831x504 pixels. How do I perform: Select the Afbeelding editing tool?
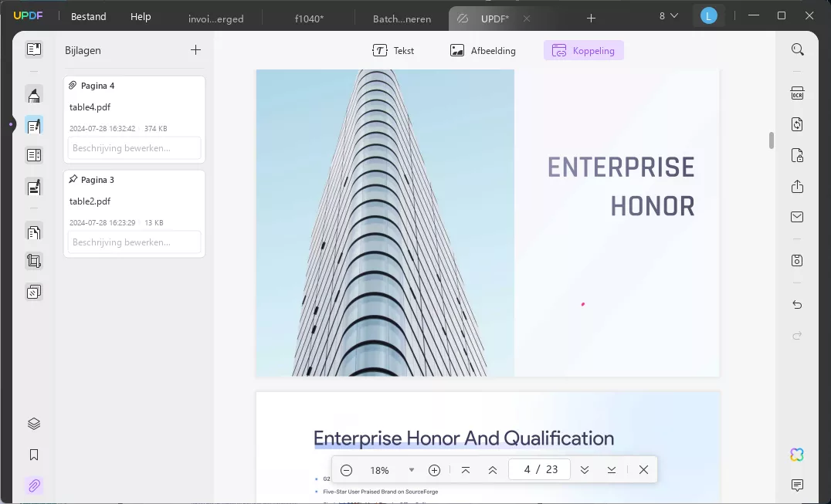click(482, 50)
